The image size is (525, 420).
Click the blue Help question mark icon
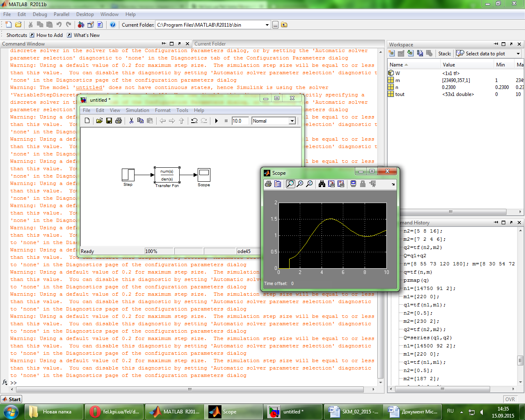113,25
